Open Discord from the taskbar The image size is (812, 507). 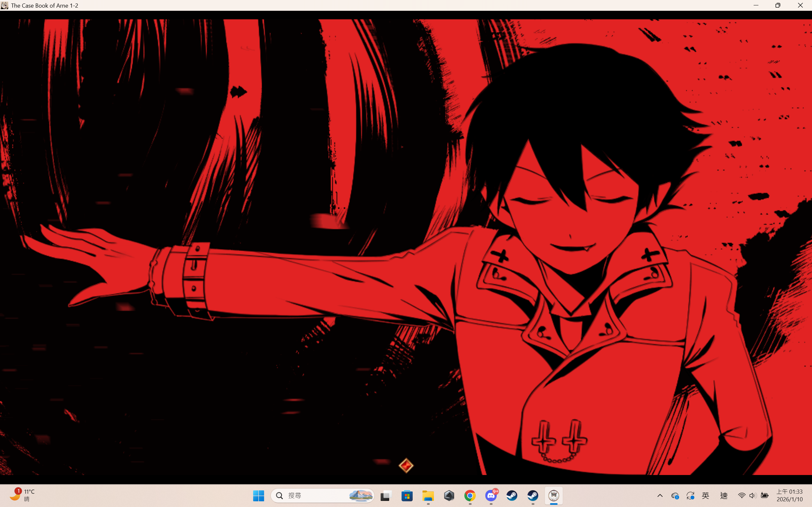point(491,496)
